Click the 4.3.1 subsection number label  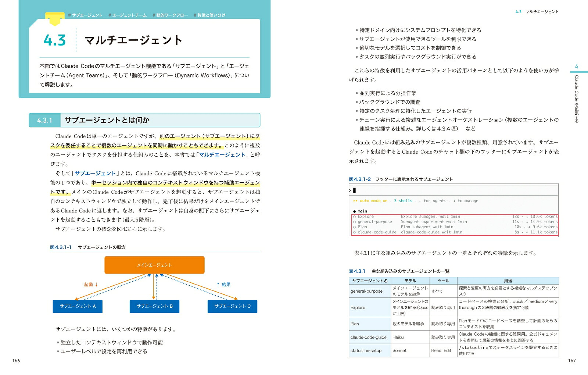[x=44, y=120]
